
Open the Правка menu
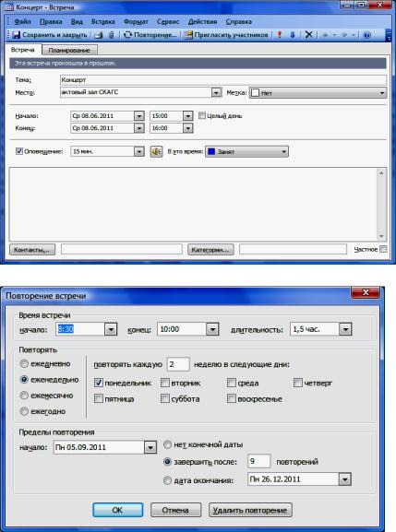tap(51, 22)
